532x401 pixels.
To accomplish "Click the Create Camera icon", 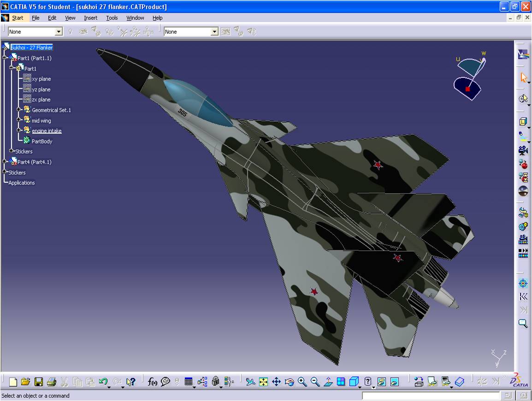I will click(x=523, y=150).
